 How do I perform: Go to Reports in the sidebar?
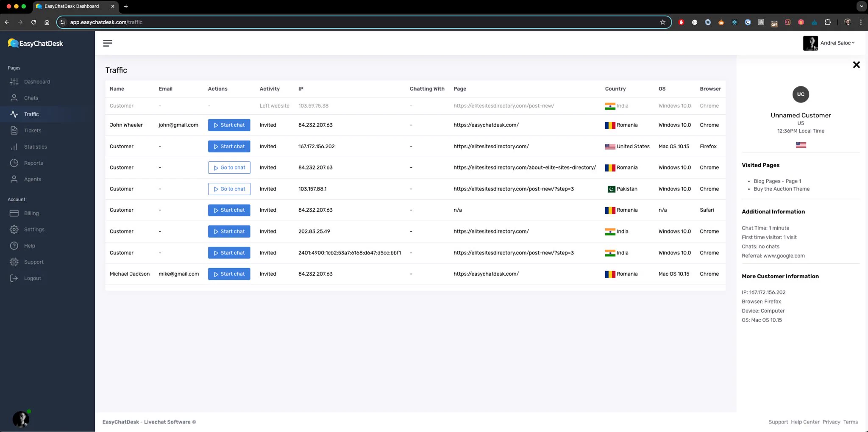[x=33, y=163]
